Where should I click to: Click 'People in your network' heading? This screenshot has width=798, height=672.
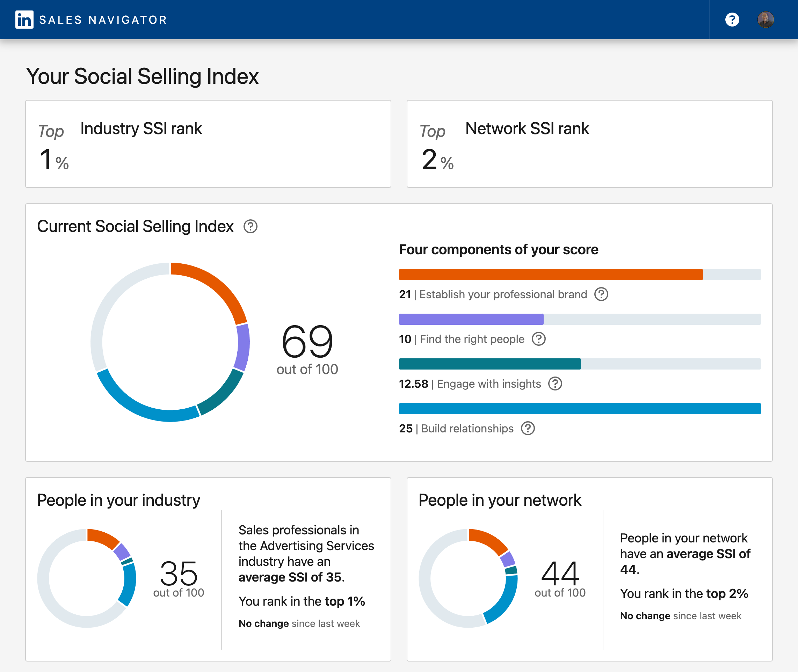(x=500, y=500)
